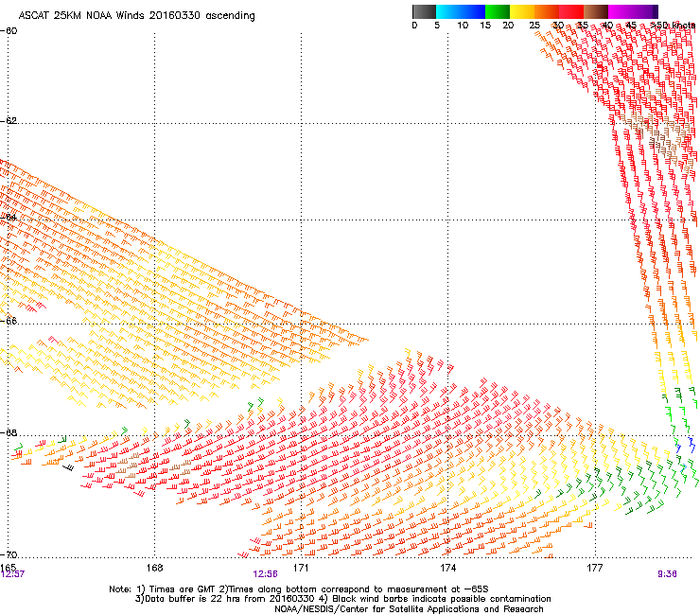The image size is (700, 615).
Task: Click the 'NOAA/NESDIS/Center for Satellite Applications and Research' credit
Action: pos(409,609)
